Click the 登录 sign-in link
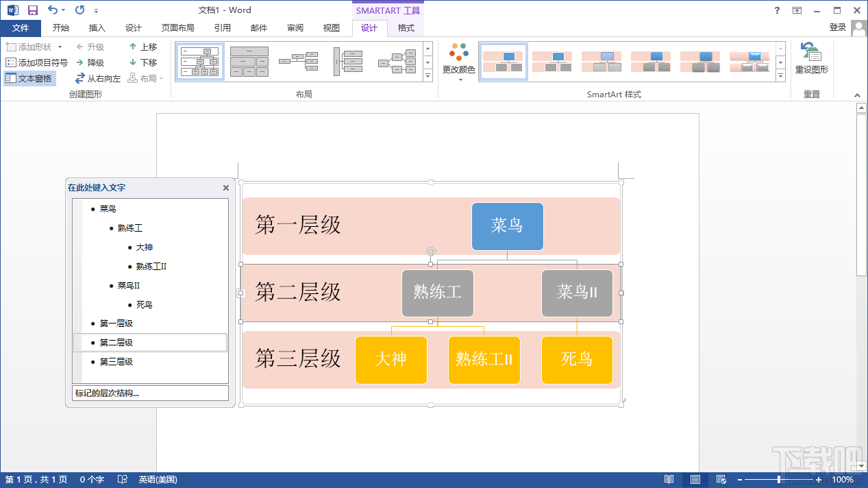The width and height of the screenshot is (868, 488). click(x=837, y=27)
